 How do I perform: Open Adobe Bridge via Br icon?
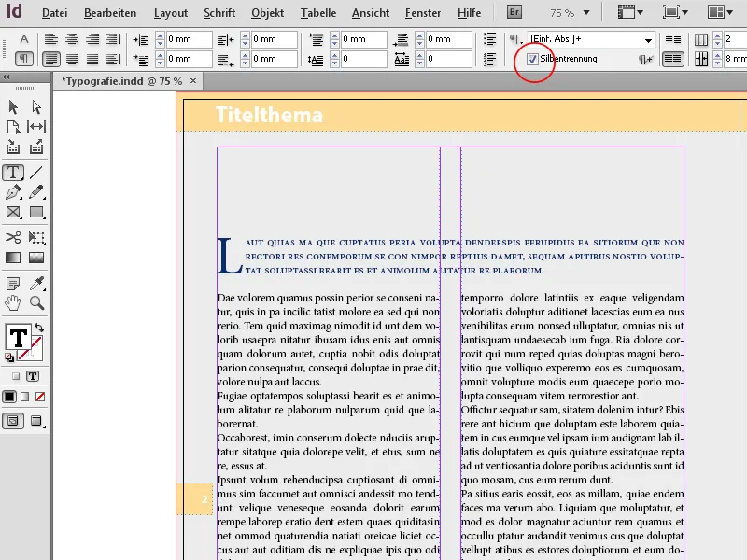click(x=514, y=12)
